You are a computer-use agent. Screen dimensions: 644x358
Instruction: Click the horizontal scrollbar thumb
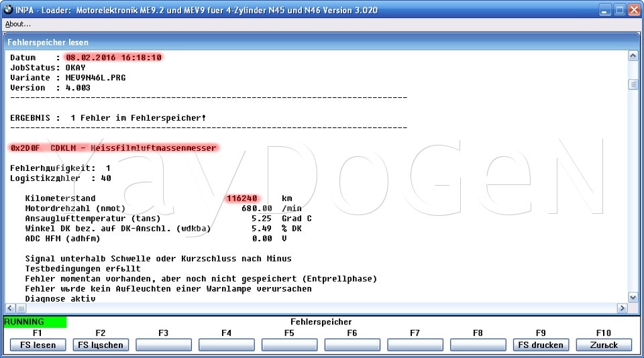point(21,308)
